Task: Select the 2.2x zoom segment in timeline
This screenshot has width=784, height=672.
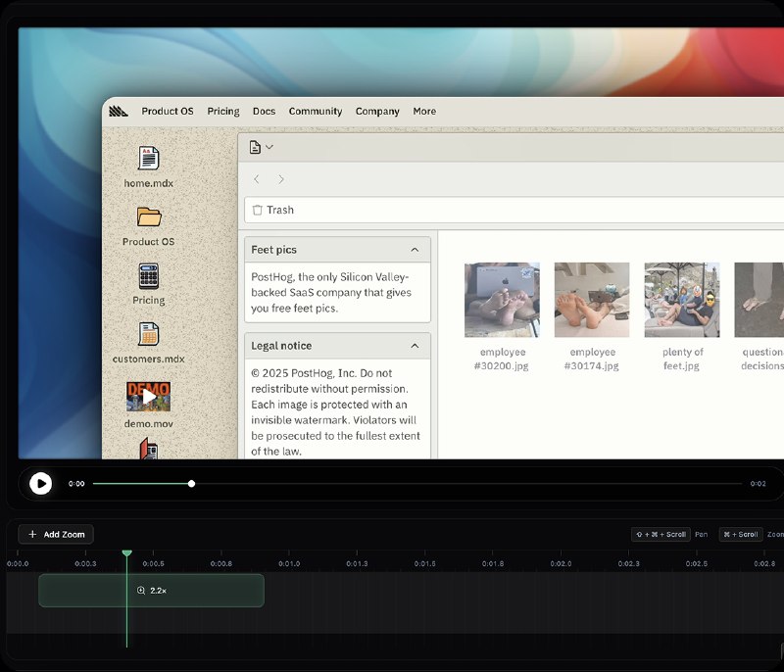Action: tap(151, 590)
